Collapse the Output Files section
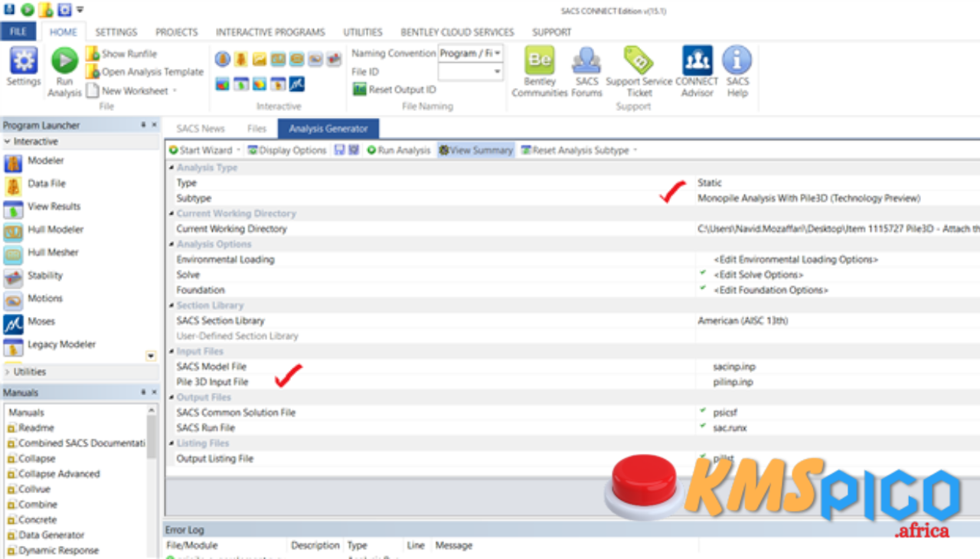This screenshot has width=980, height=559. point(171,397)
